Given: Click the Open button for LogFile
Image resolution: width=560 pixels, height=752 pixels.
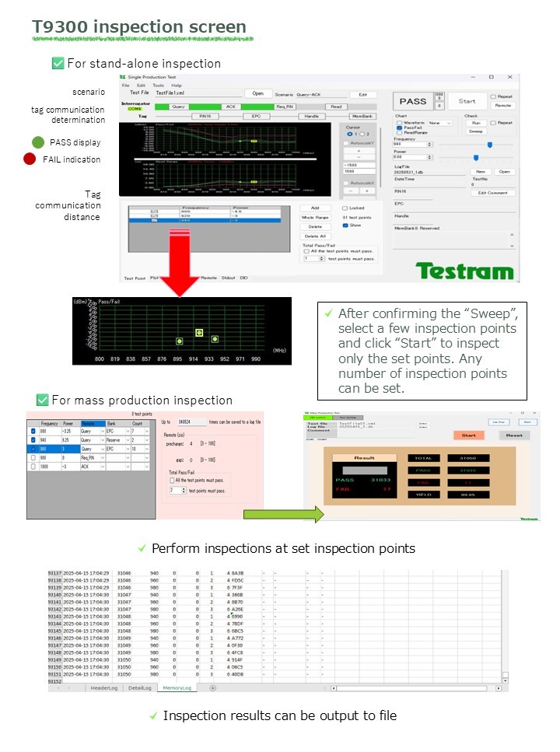Looking at the screenshot, I should click(x=504, y=172).
